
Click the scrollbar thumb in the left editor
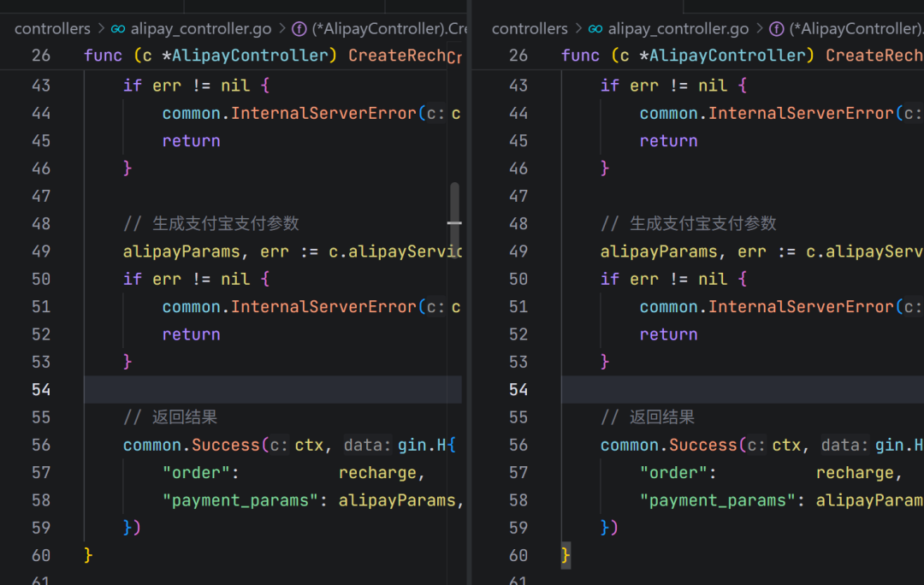pyautogui.click(x=454, y=219)
